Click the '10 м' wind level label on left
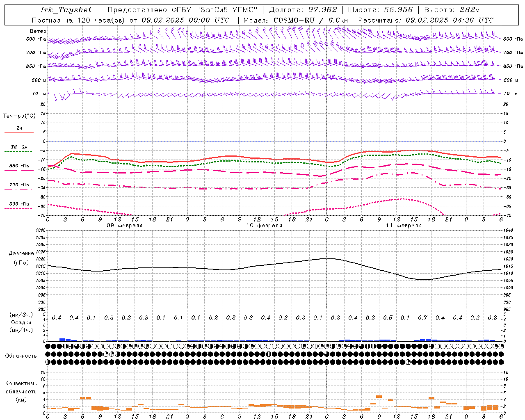Screen dimensions: 525x420 click(39, 94)
